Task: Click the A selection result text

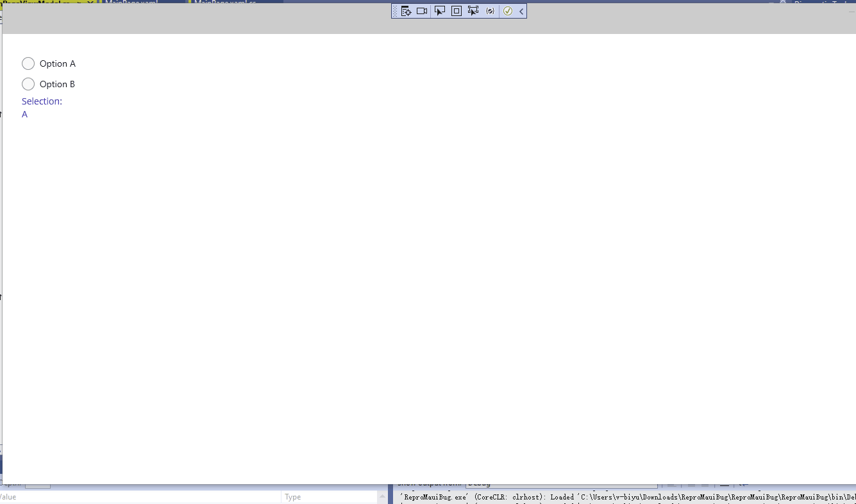Action: [x=24, y=114]
